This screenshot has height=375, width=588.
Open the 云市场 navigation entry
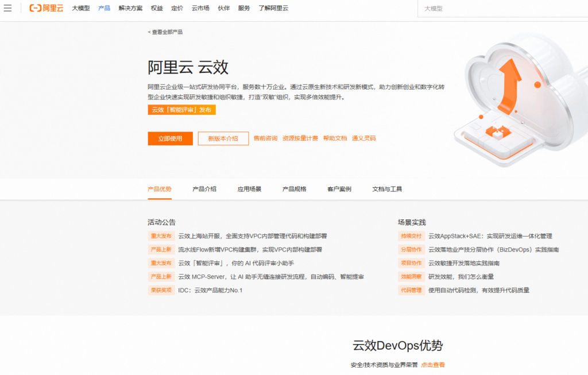200,8
